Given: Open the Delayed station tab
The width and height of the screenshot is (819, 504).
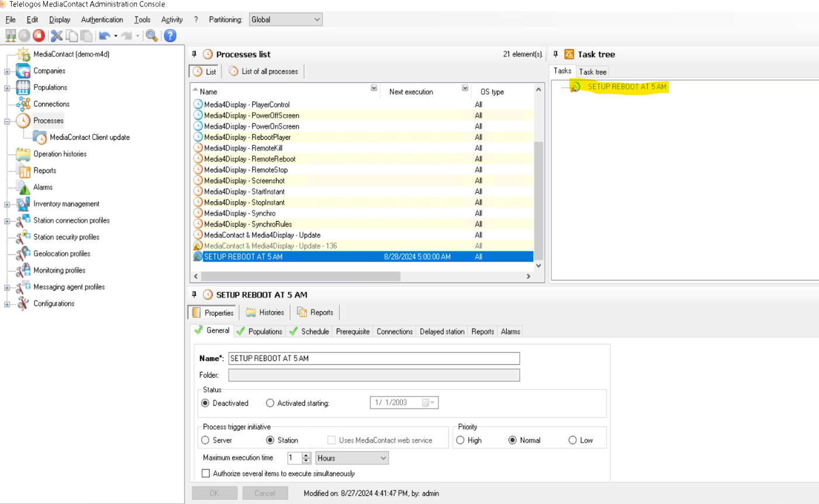Looking at the screenshot, I should point(442,332).
